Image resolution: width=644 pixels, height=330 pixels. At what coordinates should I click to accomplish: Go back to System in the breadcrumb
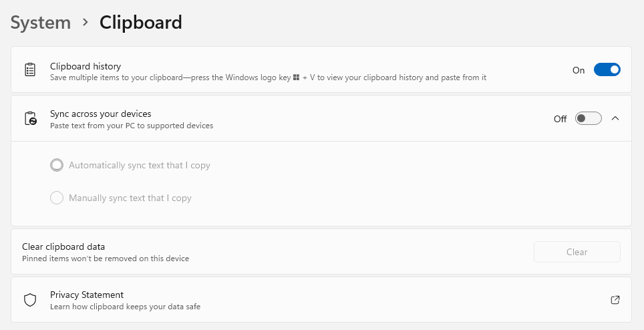coord(41,22)
